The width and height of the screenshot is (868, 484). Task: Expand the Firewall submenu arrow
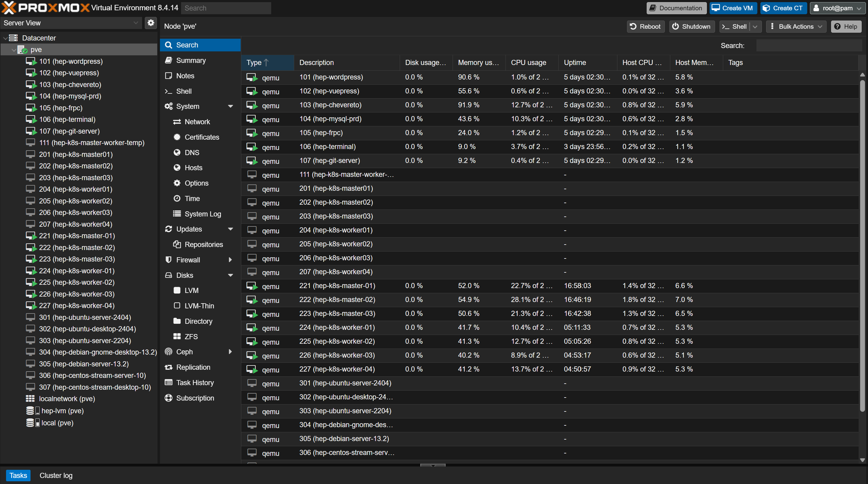pyautogui.click(x=230, y=259)
